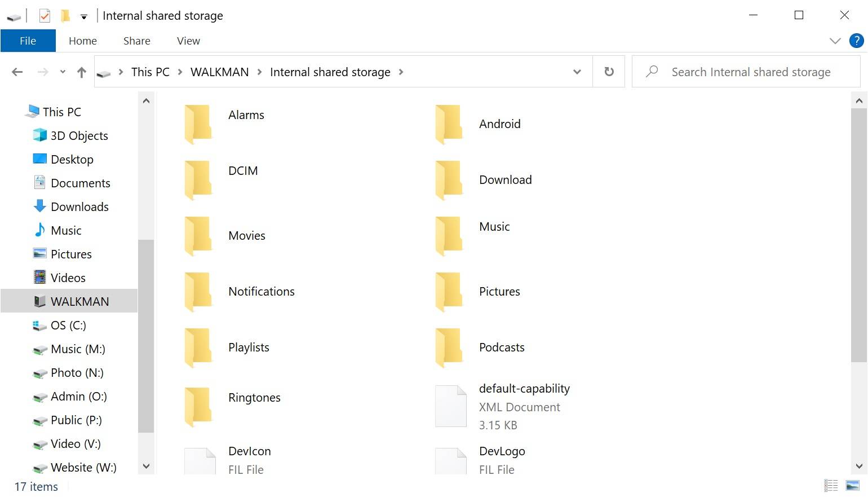
Task: Open OS (C:) drive in sidebar
Action: pyautogui.click(x=68, y=325)
